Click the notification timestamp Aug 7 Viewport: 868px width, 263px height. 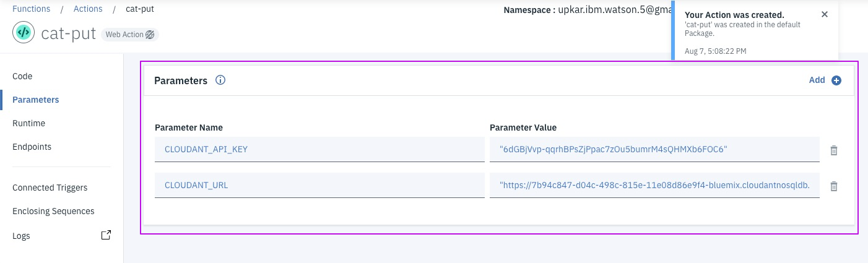coord(715,51)
